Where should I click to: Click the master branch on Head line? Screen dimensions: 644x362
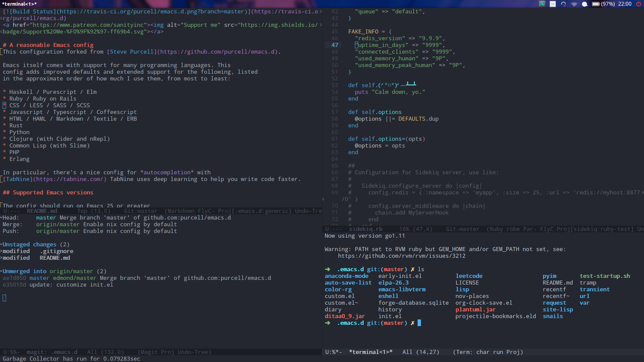46,218
